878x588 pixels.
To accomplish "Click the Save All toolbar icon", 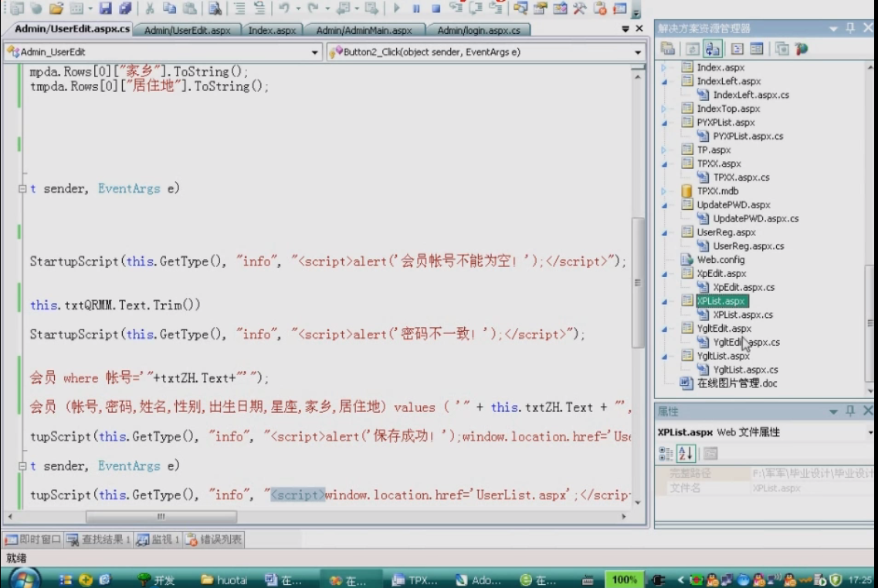I will [x=125, y=8].
